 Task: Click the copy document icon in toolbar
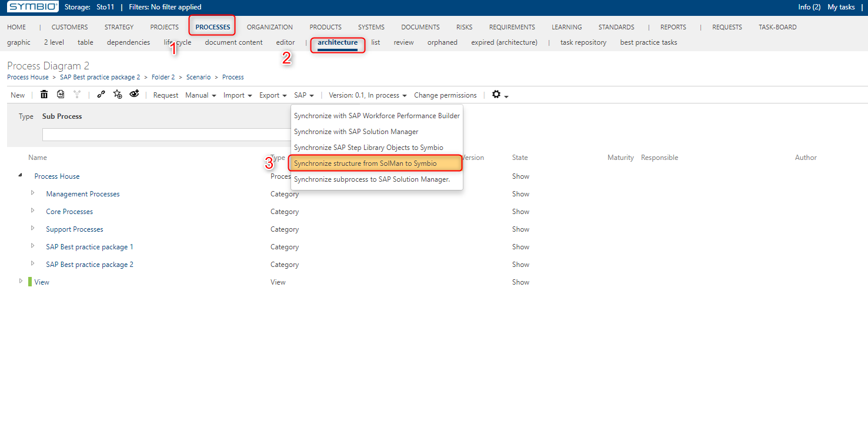pos(61,95)
